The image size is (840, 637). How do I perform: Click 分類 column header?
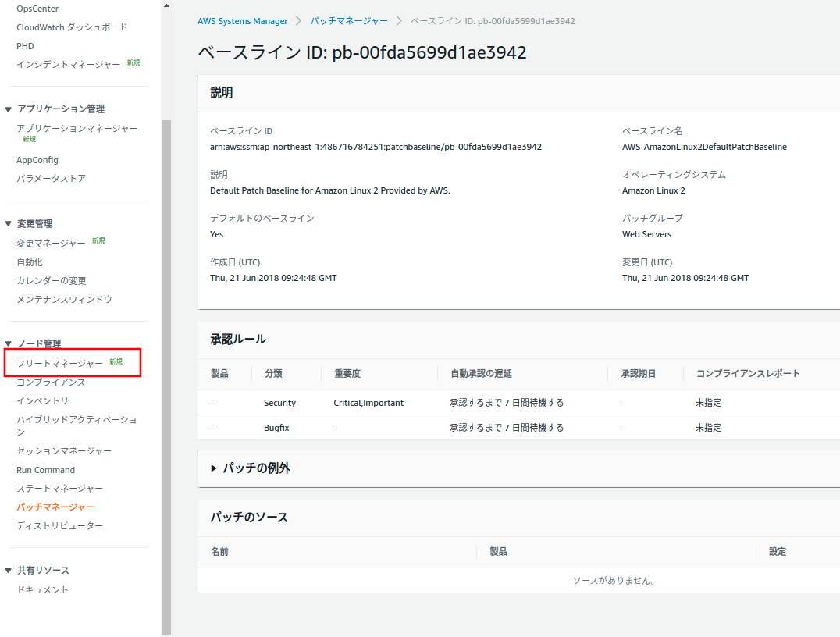coord(273,373)
